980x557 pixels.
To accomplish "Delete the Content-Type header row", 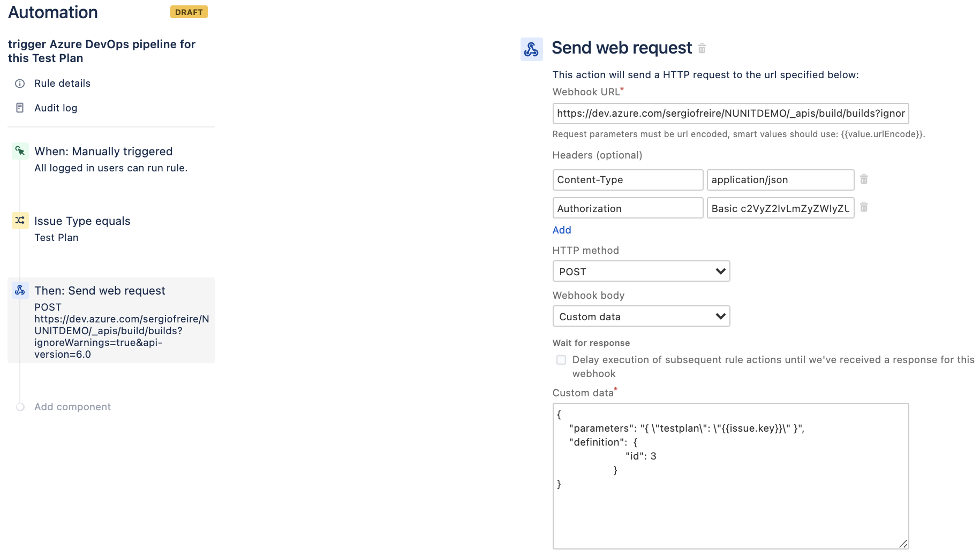I will [x=864, y=179].
